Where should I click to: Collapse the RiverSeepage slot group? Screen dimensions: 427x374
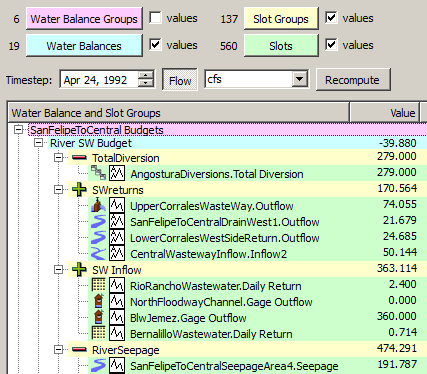coord(58,349)
